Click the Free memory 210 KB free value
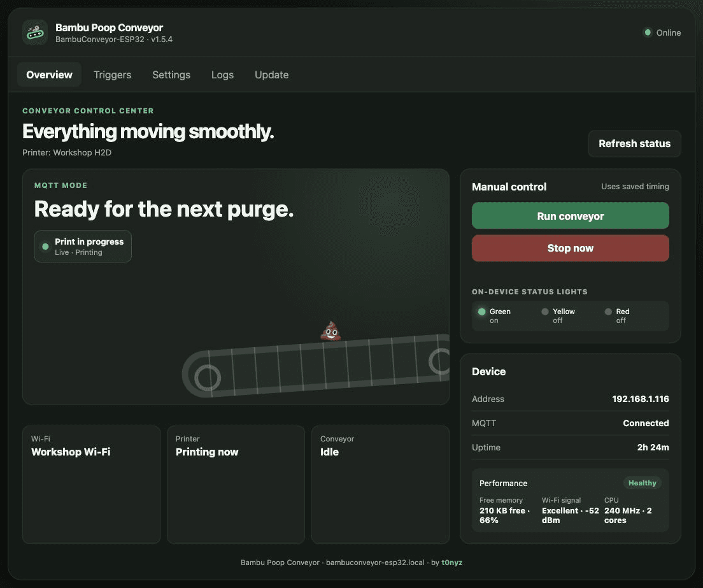Viewport: 703px width, 588px height. coord(505,515)
